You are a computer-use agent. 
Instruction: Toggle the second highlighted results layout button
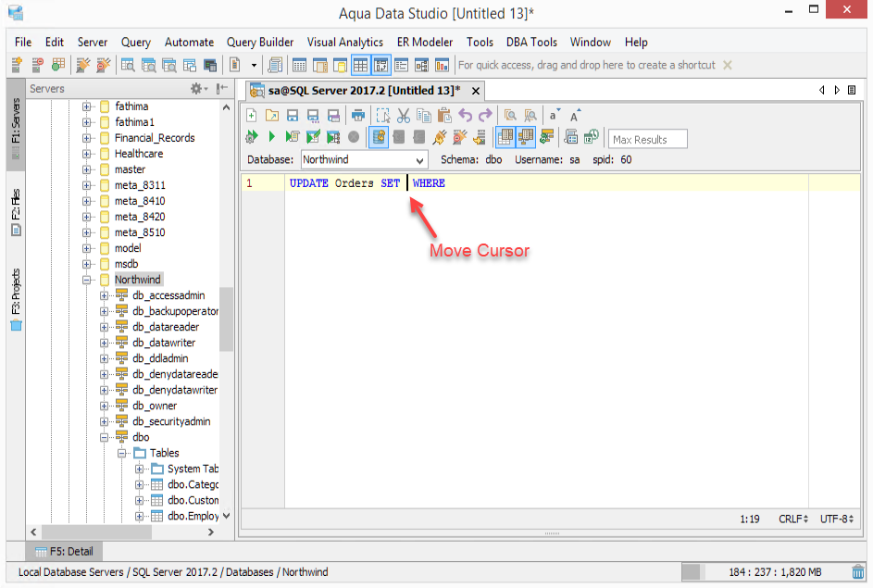tap(526, 136)
